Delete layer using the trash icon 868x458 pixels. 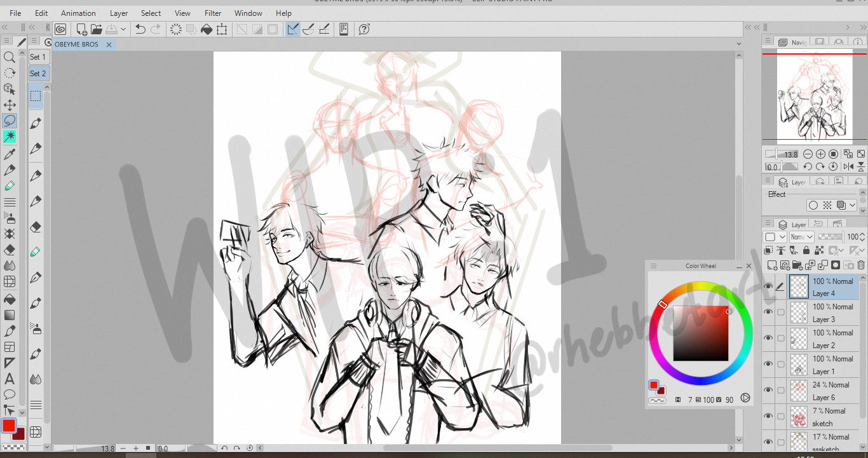(x=861, y=265)
